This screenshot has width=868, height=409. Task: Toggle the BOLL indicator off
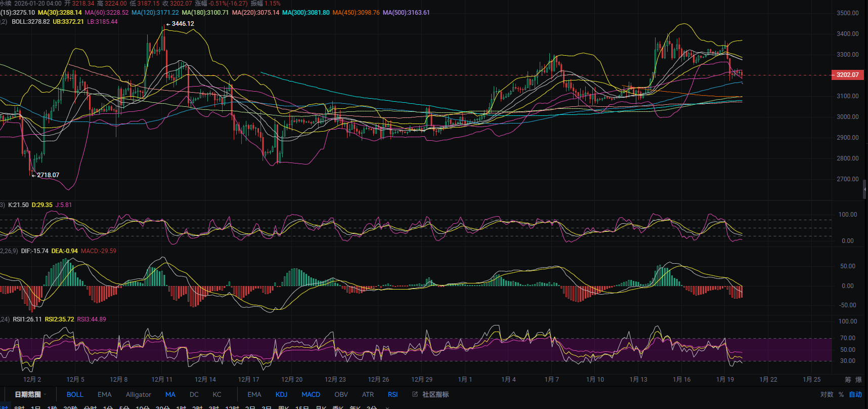pyautogui.click(x=75, y=394)
